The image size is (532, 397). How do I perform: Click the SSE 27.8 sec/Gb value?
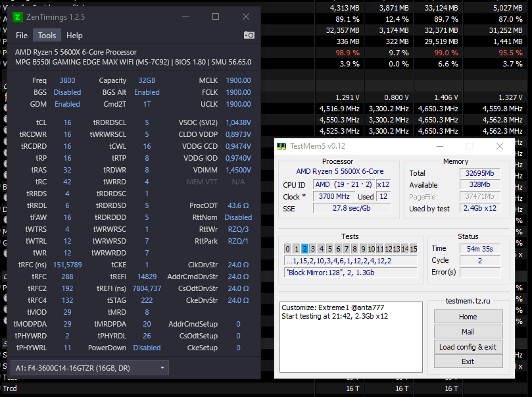pos(352,208)
